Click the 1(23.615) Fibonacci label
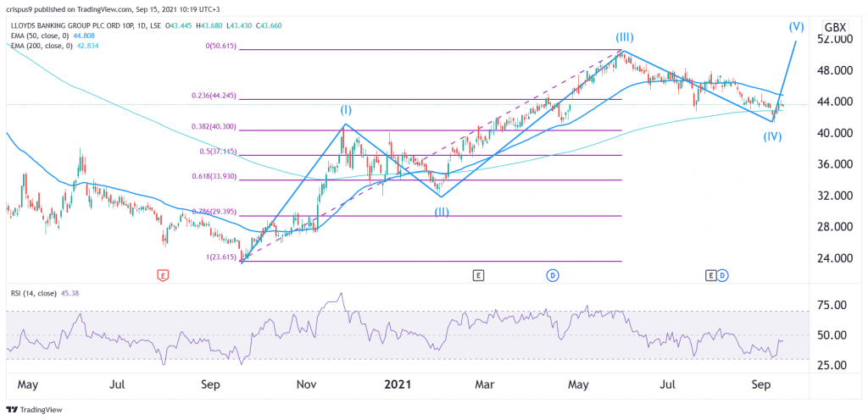868x420 pixels. [221, 257]
